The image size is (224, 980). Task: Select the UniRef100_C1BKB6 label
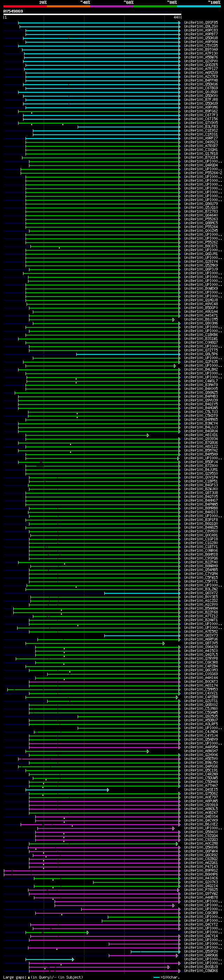(201, 335)
